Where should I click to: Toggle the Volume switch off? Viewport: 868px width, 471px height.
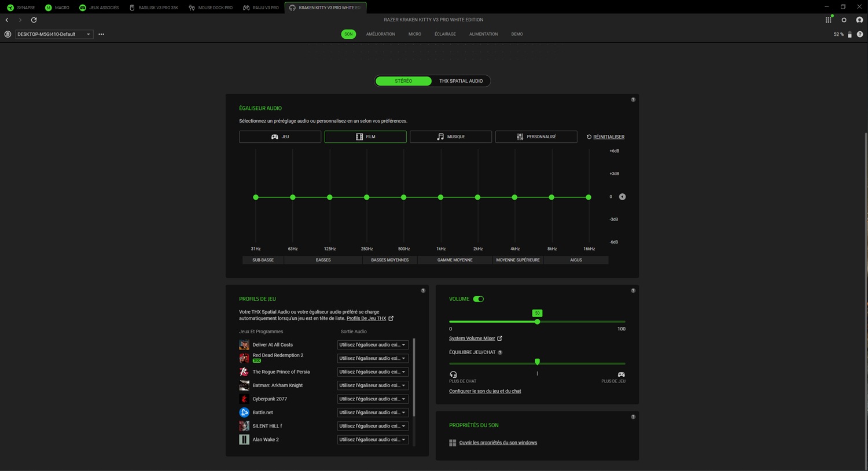(x=478, y=299)
